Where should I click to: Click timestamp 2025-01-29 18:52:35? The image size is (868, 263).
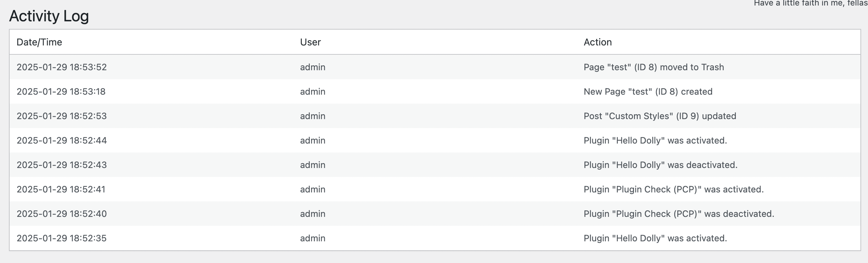click(x=62, y=238)
